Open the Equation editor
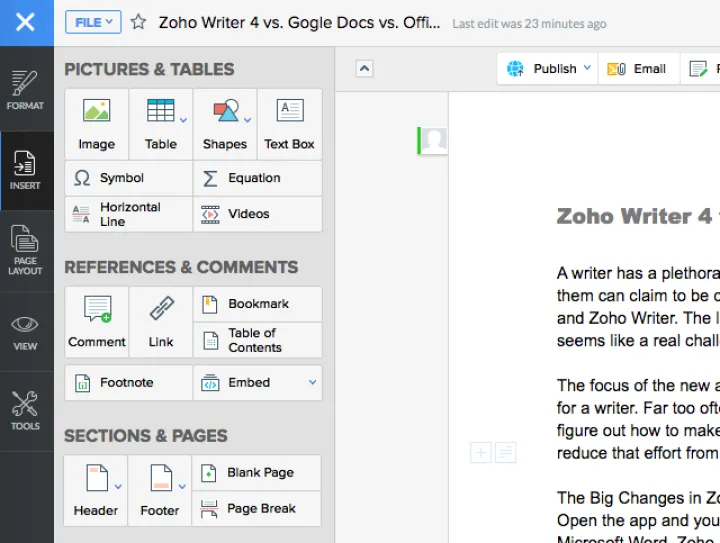Viewport: 720px width, 543px height. [x=257, y=178]
